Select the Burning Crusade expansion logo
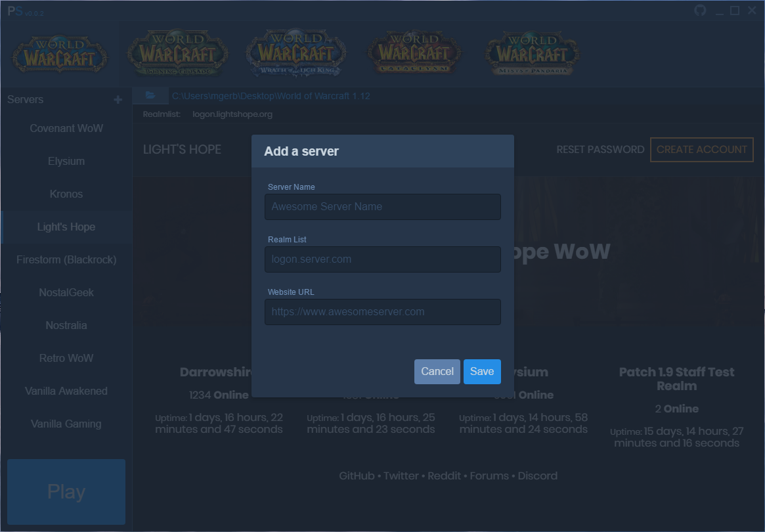 [177, 54]
